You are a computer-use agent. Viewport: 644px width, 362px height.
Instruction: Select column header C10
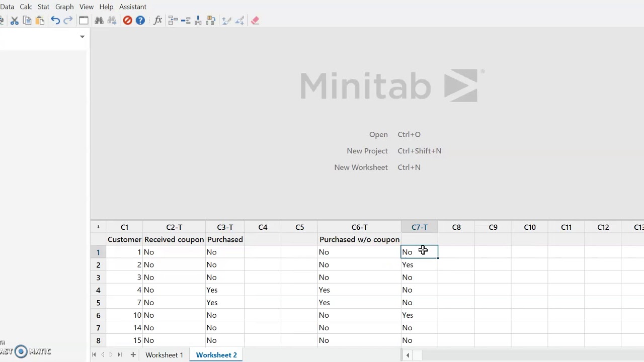[530, 227]
